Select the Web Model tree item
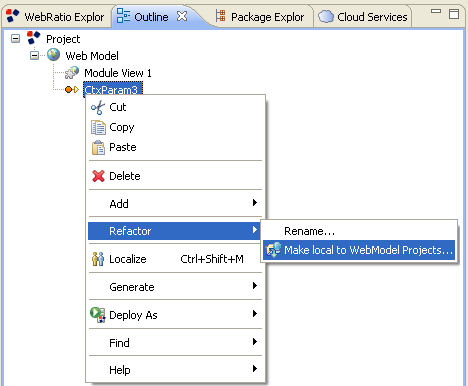The height and width of the screenshot is (386, 468). point(92,56)
